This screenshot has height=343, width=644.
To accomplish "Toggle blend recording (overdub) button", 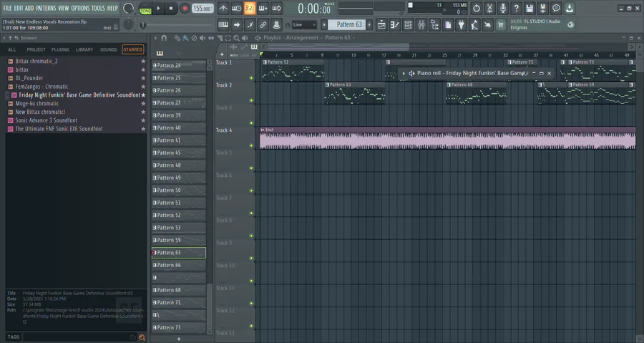I will pos(263,8).
